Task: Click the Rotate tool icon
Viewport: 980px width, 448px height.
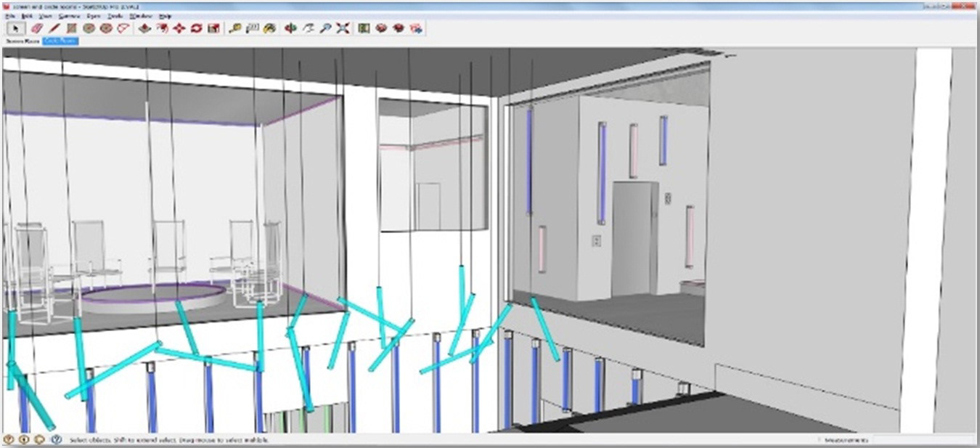Action: (x=196, y=28)
